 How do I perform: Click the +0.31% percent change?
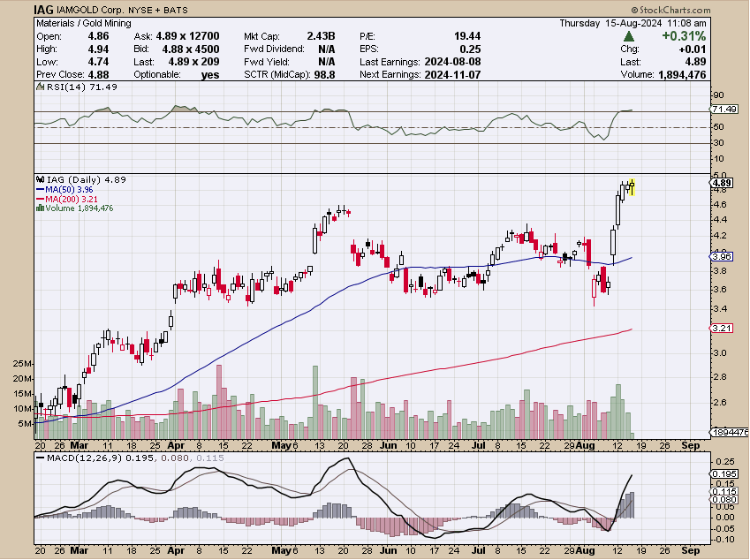684,36
